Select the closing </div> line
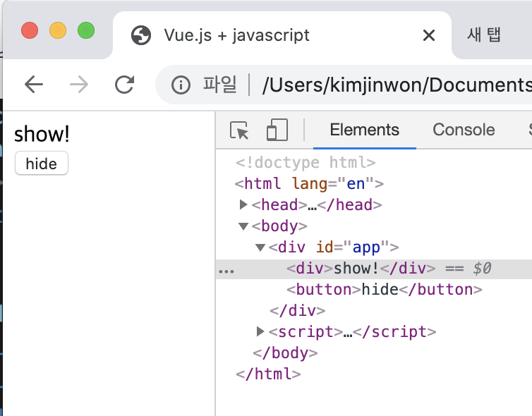The height and width of the screenshot is (416, 532). pyautogui.click(x=297, y=310)
